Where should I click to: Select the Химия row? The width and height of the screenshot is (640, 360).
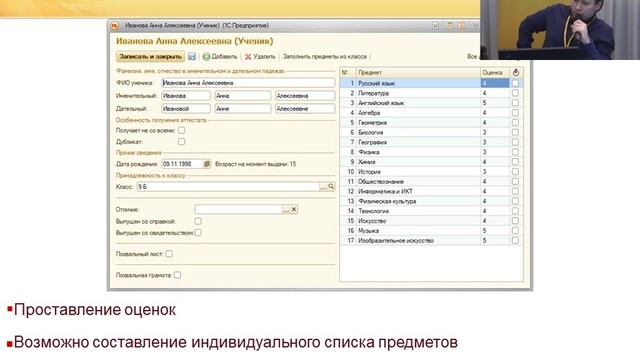(431, 162)
